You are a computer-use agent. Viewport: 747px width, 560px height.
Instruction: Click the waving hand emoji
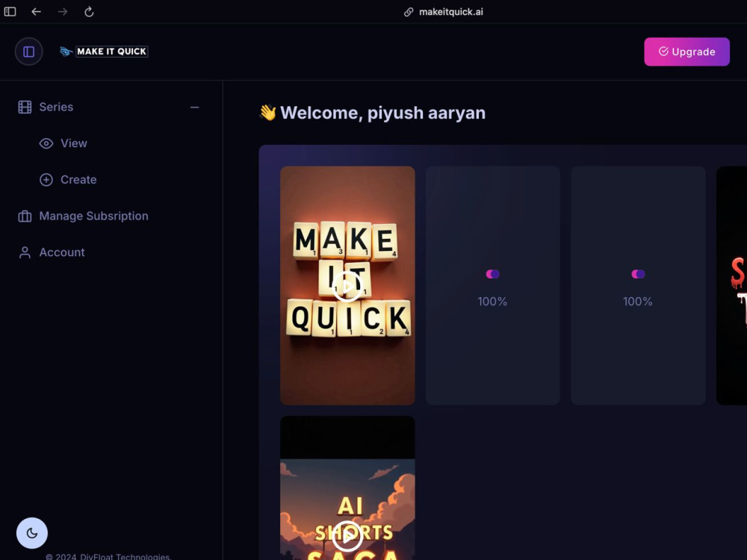[x=267, y=113]
